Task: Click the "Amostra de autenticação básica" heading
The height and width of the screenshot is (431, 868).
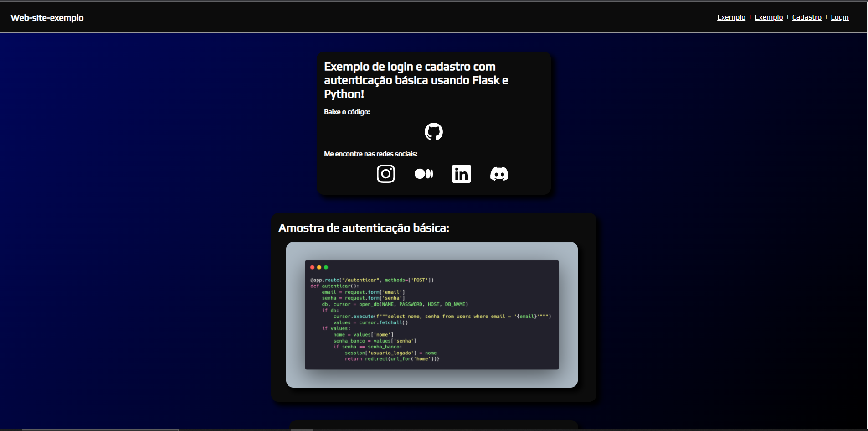Action: [x=364, y=228]
